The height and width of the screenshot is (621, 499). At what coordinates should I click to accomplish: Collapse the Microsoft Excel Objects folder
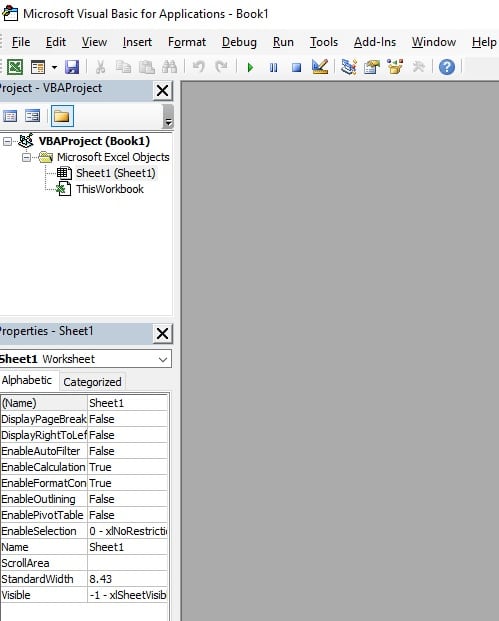coord(26,157)
